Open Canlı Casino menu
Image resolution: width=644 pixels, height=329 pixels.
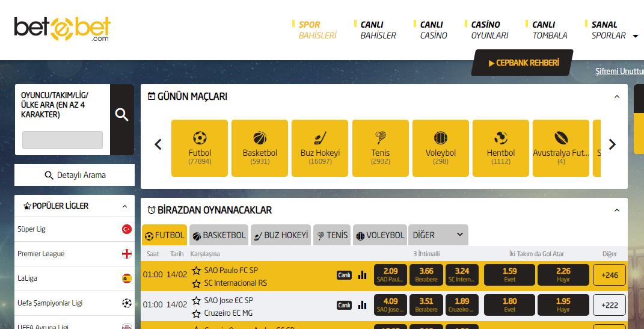(x=434, y=30)
